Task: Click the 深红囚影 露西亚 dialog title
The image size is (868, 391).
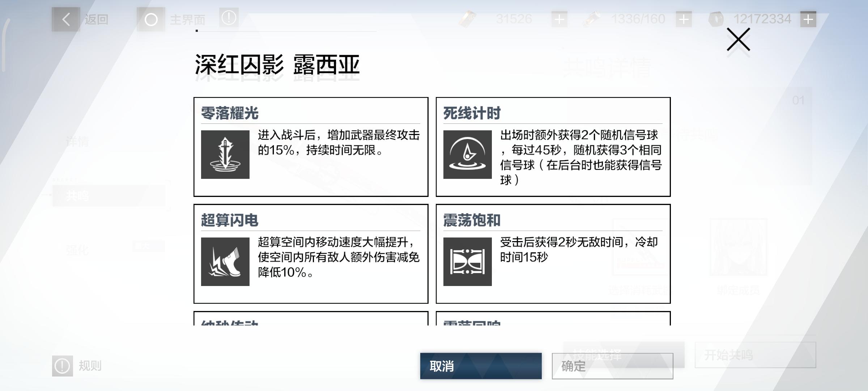Action: click(277, 65)
